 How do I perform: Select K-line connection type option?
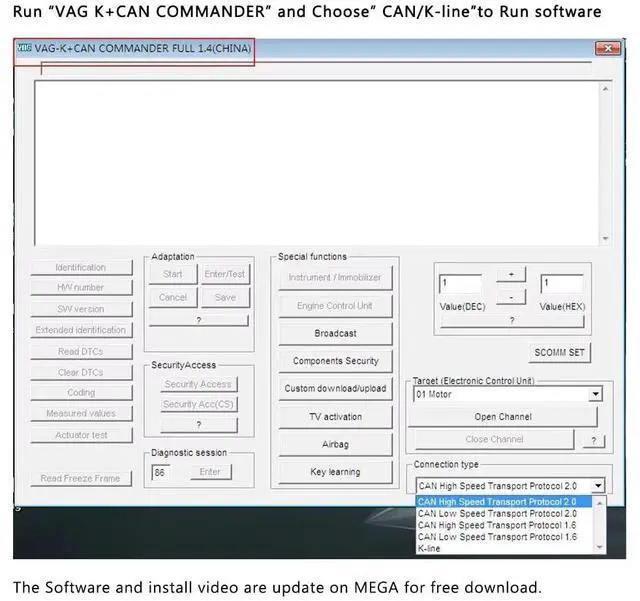click(x=504, y=548)
